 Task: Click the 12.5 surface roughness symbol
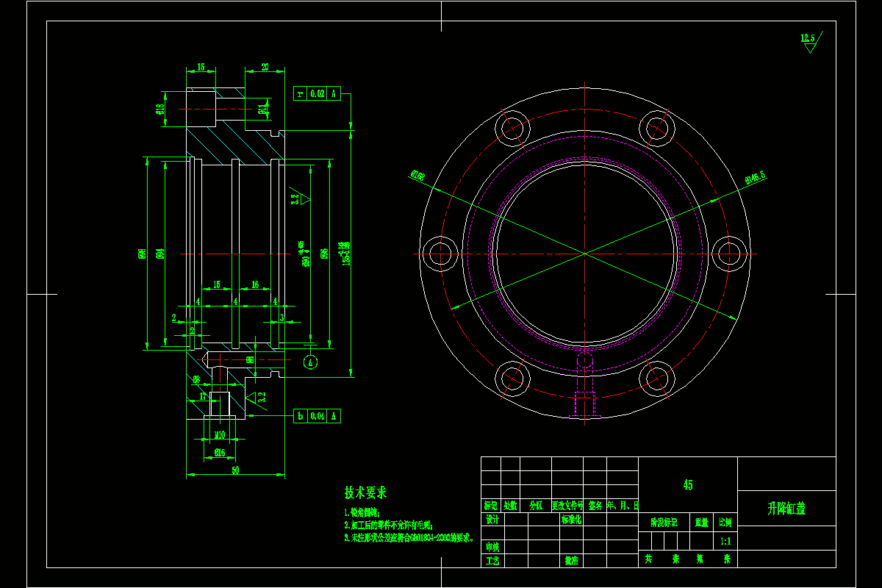point(810,42)
